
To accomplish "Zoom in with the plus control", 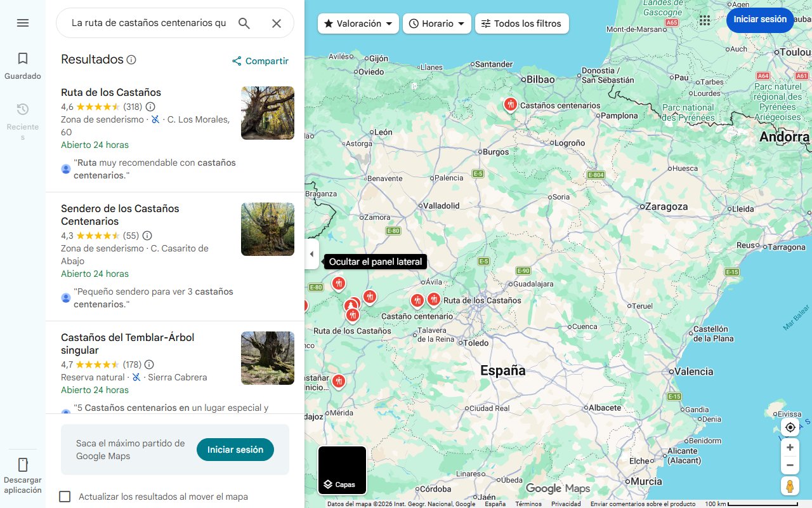I will [790, 447].
